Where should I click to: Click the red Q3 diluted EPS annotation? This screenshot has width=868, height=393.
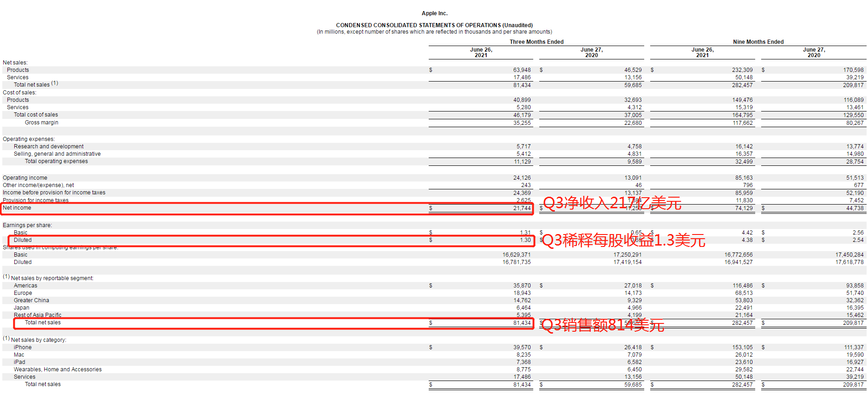[x=623, y=240]
